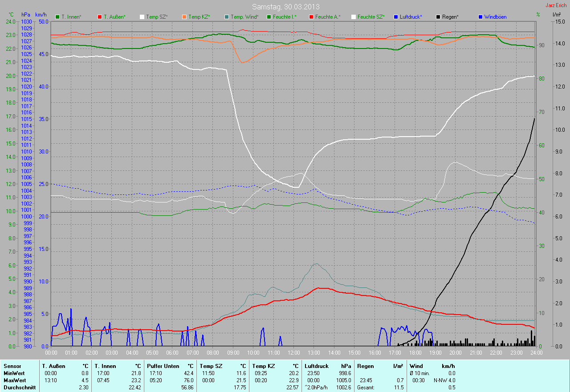This screenshot has height=392, width=570.
Task: Click the Jarz Erich text
Action: pyautogui.click(x=556, y=5)
